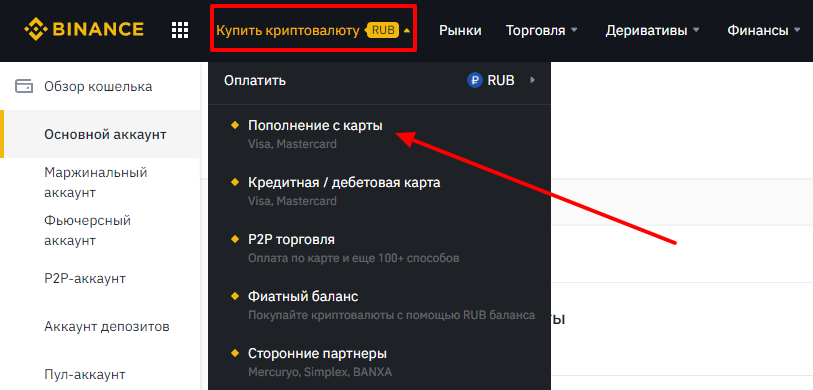This screenshot has width=813, height=390.
Task: Click the ruble currency icon
Action: point(474,80)
